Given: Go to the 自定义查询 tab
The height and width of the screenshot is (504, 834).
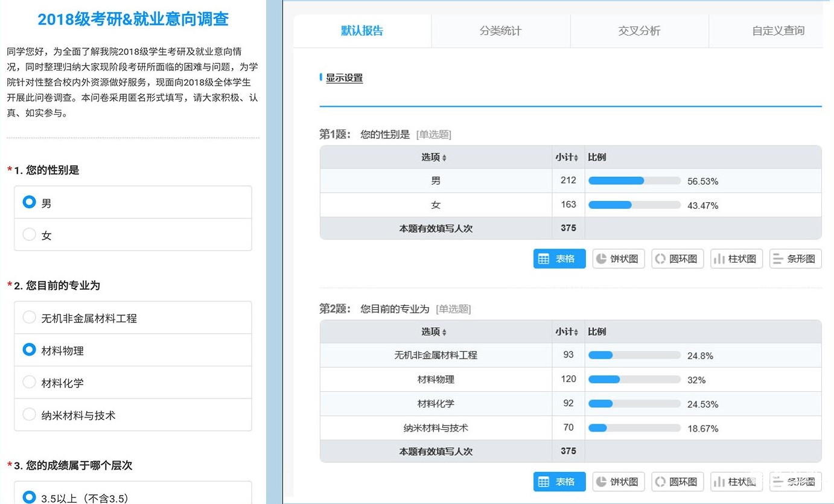Looking at the screenshot, I should (777, 31).
